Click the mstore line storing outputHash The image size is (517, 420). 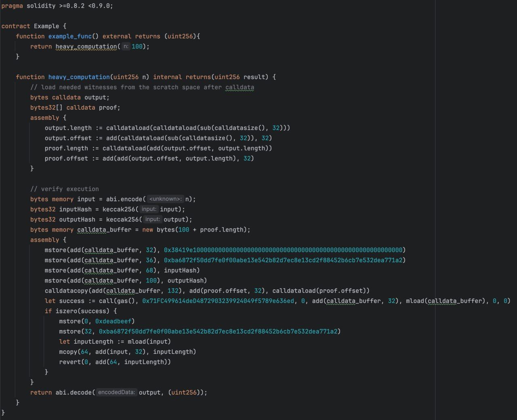point(126,280)
